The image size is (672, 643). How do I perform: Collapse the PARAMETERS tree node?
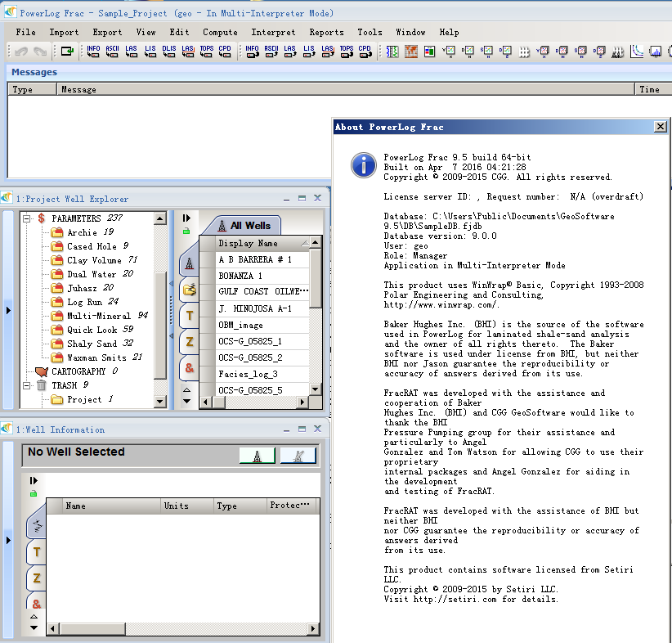[x=27, y=218]
